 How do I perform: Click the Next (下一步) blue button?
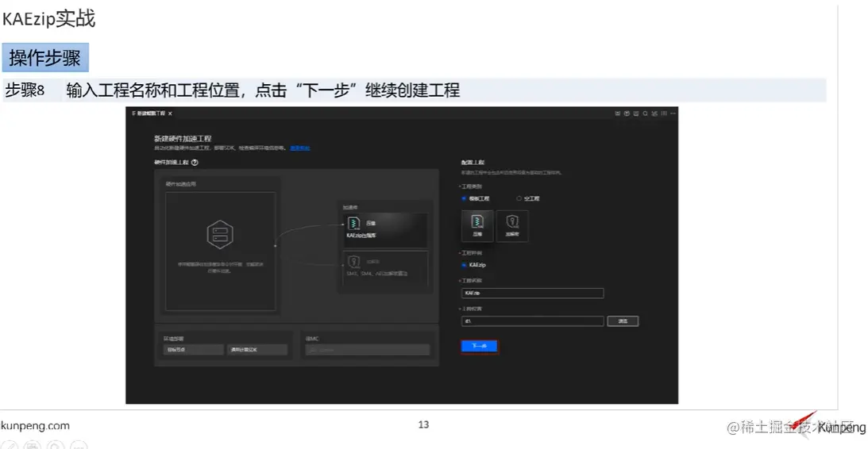[x=479, y=346]
